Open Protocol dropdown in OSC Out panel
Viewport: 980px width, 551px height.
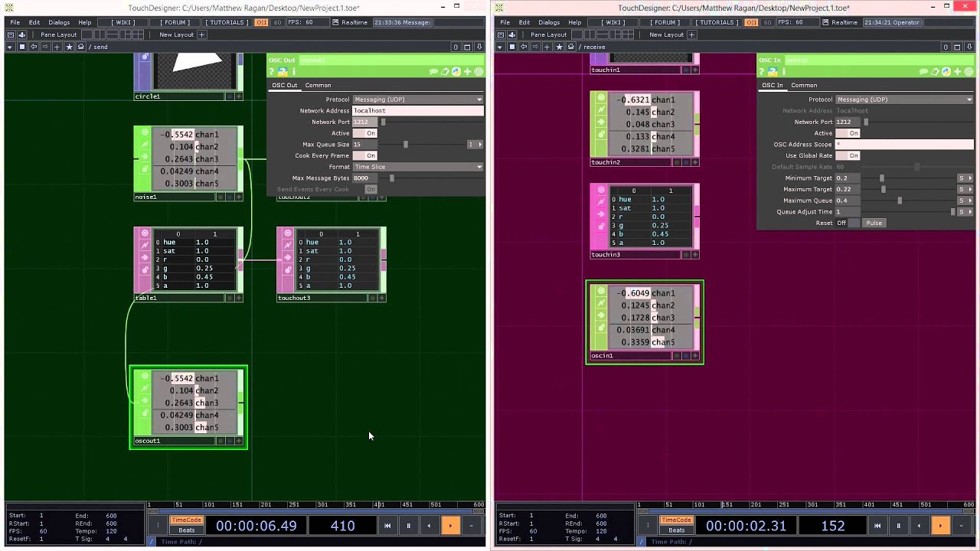pyautogui.click(x=418, y=99)
